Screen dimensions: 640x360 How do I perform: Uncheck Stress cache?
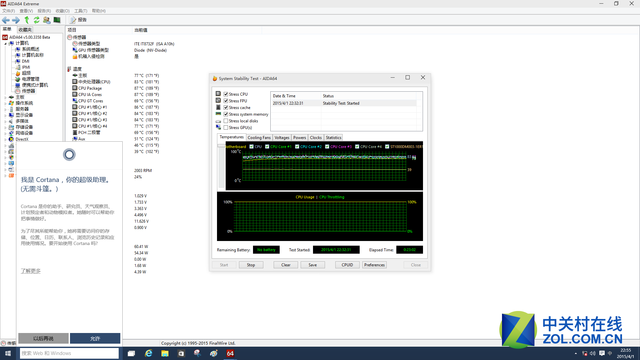tap(226, 107)
